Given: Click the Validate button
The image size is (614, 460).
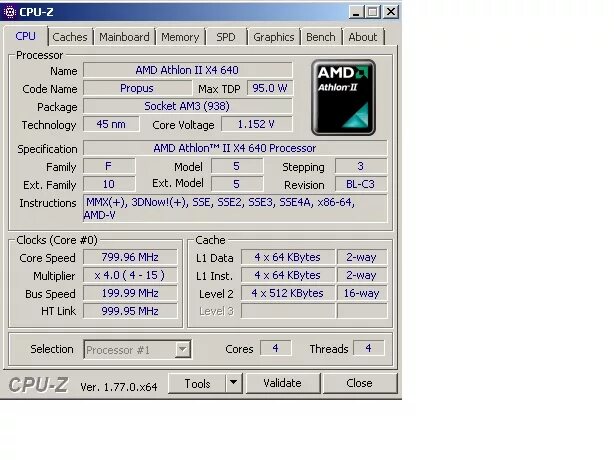Looking at the screenshot, I should pyautogui.click(x=282, y=383).
